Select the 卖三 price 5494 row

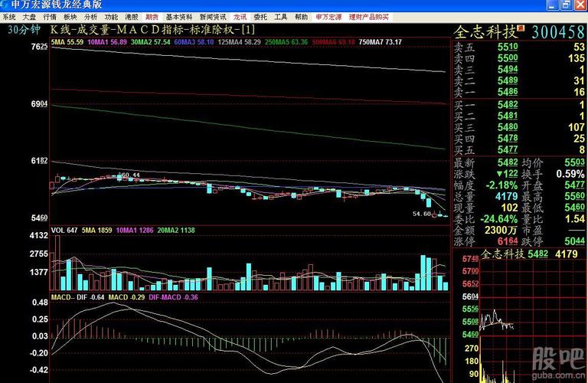coord(519,70)
